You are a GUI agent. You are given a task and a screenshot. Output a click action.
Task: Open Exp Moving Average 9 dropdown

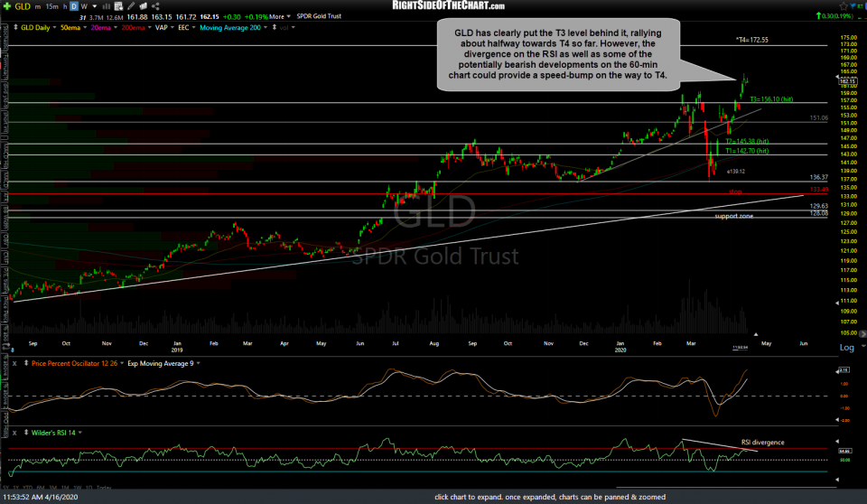(x=198, y=363)
